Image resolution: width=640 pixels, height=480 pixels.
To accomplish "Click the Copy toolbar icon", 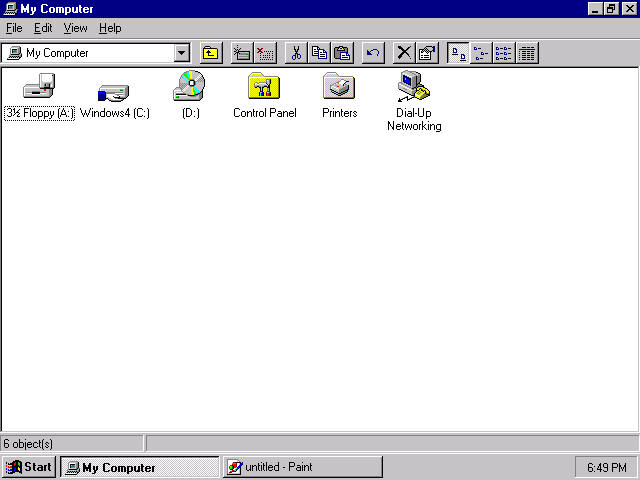I will coord(319,53).
